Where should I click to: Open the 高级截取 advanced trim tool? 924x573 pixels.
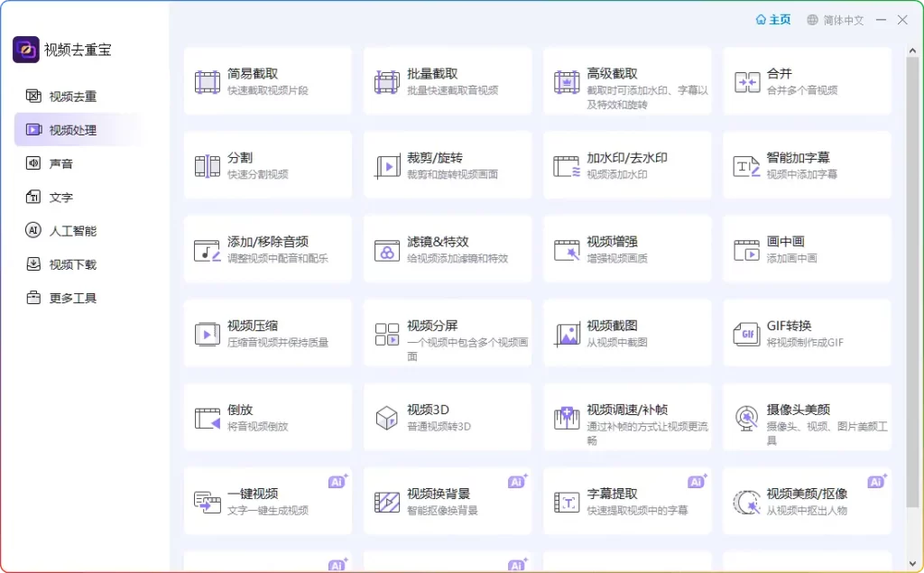tap(626, 80)
